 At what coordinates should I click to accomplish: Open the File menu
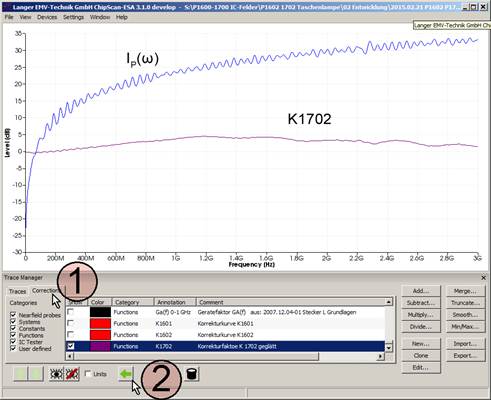click(x=9, y=17)
